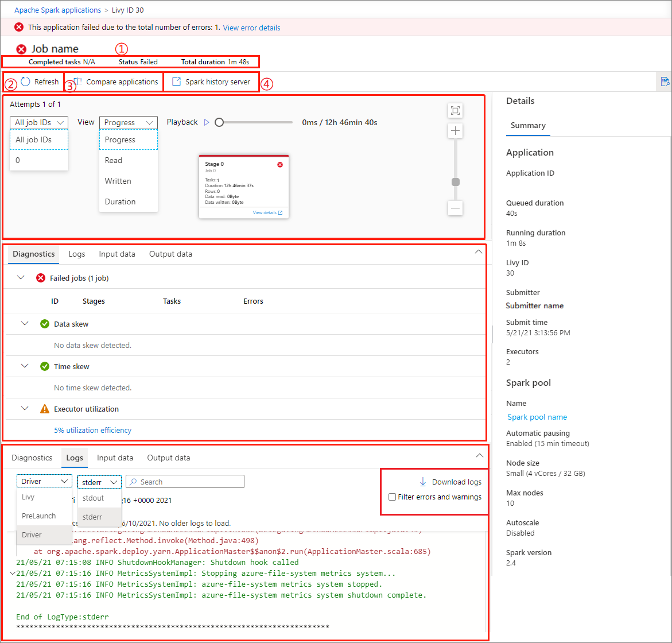The height and width of the screenshot is (643, 672).
Task: Click the error icon on Stage 0 card
Action: click(x=280, y=164)
